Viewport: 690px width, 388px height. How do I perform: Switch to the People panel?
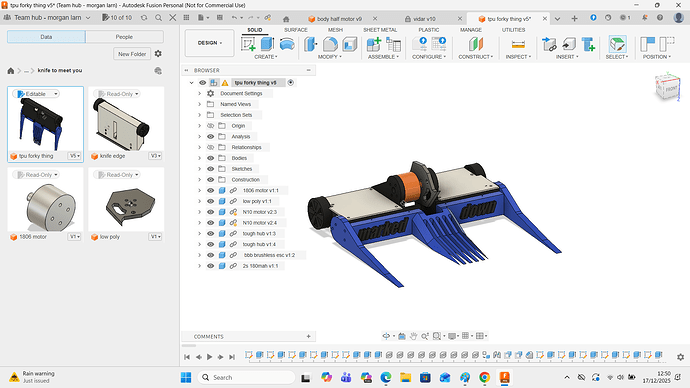(x=124, y=37)
